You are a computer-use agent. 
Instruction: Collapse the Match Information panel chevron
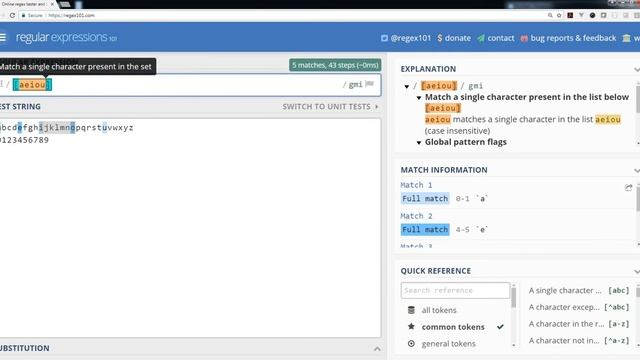(636, 170)
